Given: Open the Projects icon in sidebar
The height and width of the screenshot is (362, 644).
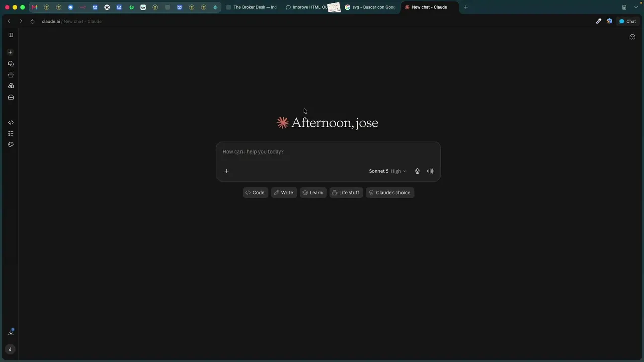Looking at the screenshot, I should tap(11, 75).
